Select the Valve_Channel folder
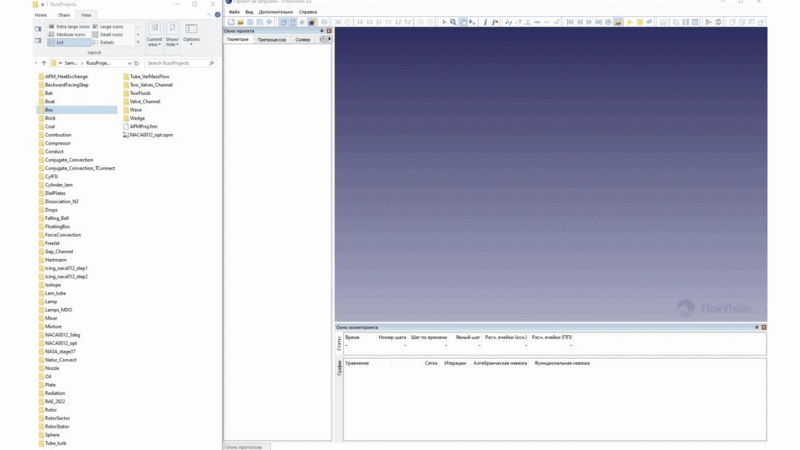Screen dimensions: 800x450 [141, 102]
